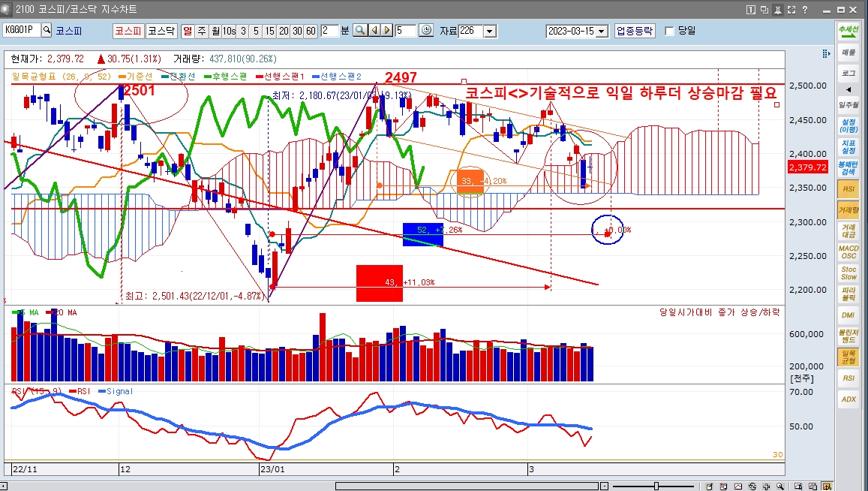Toggle the 볼린저밴드 Bollinger band indicator

[848, 336]
